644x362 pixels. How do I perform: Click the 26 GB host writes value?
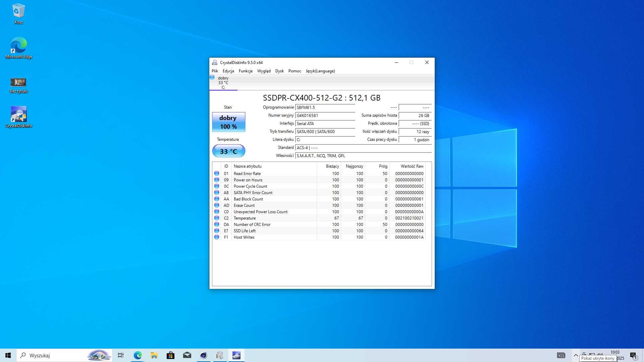coord(415,116)
